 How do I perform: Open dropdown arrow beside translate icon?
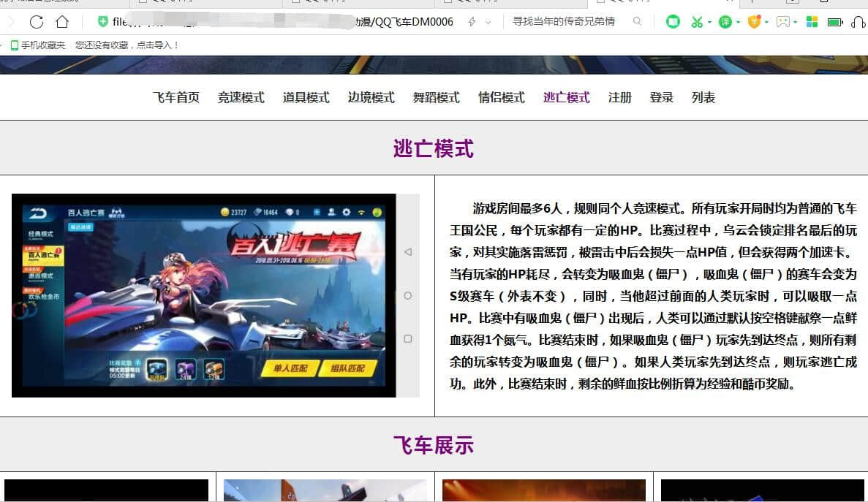point(738,23)
